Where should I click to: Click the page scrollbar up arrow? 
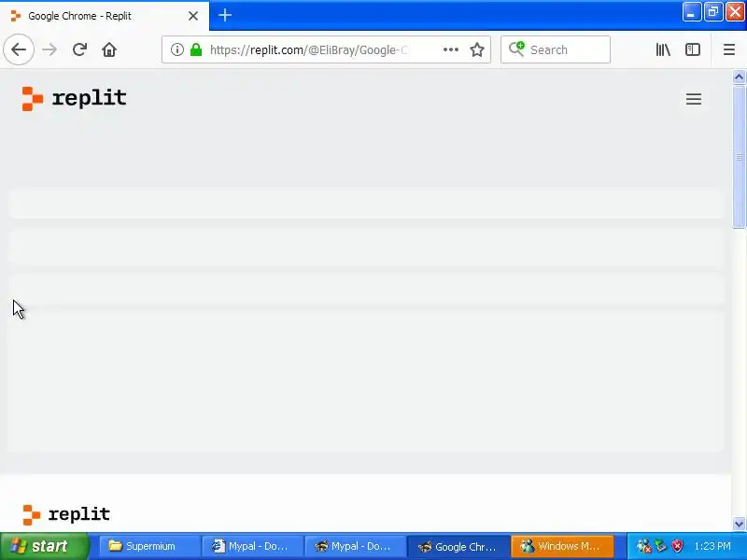pyautogui.click(x=739, y=77)
